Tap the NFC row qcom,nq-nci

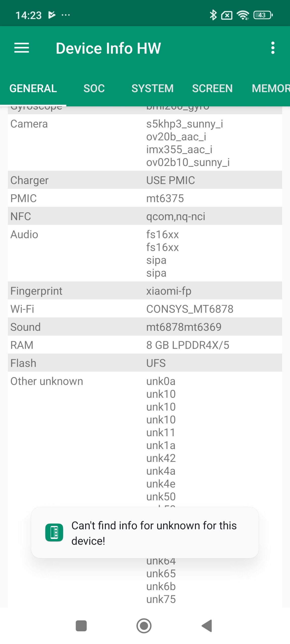pyautogui.click(x=176, y=216)
